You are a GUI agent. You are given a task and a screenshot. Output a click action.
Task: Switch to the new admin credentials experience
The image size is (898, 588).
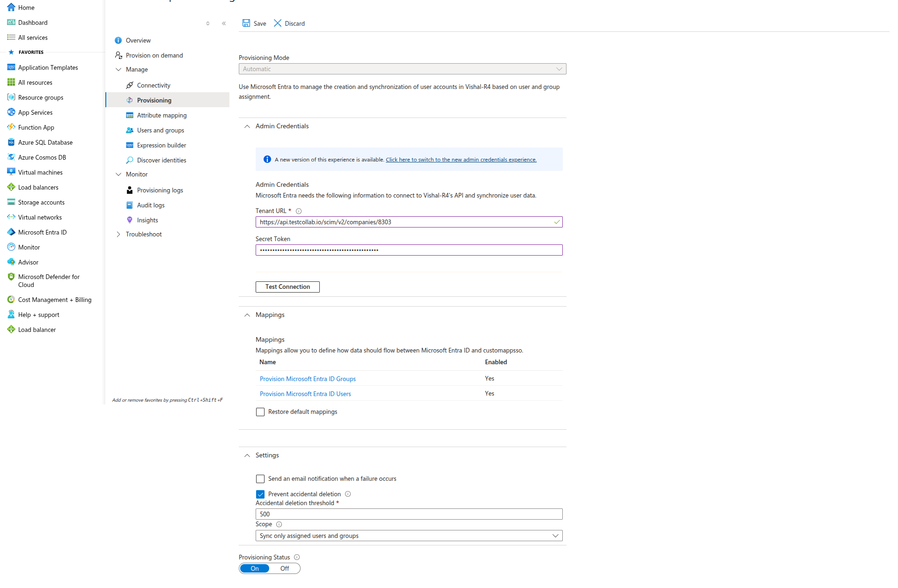pos(461,160)
